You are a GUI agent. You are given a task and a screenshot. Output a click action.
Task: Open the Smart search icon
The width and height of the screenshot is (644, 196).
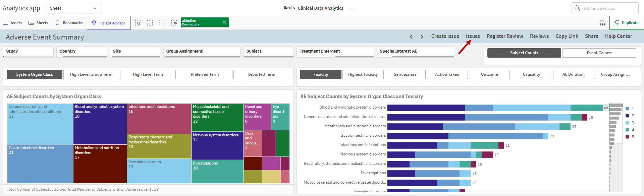[138, 23]
